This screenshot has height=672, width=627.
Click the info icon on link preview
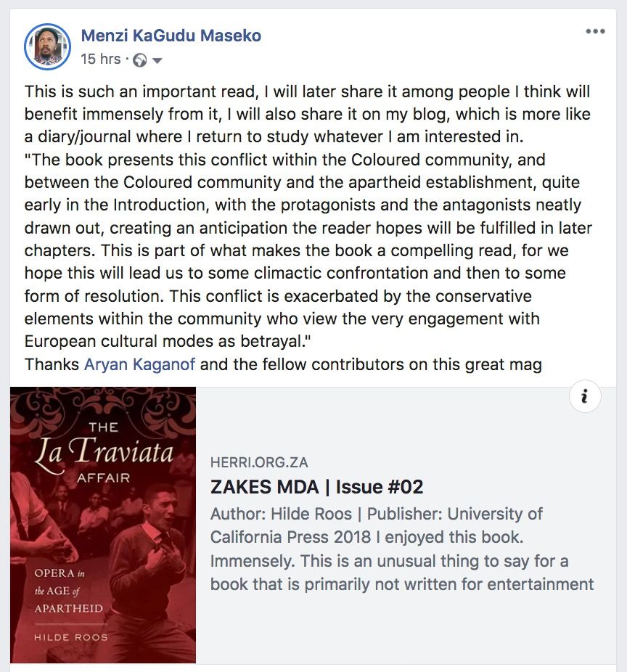pyautogui.click(x=585, y=397)
